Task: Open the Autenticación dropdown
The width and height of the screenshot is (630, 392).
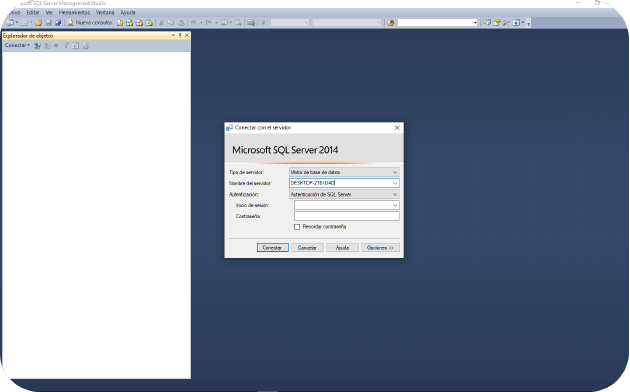Action: 395,194
